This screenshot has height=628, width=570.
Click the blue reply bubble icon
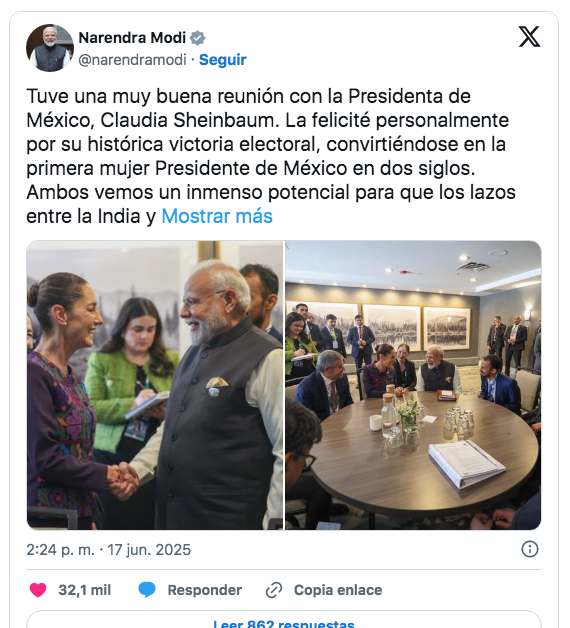[x=147, y=590]
